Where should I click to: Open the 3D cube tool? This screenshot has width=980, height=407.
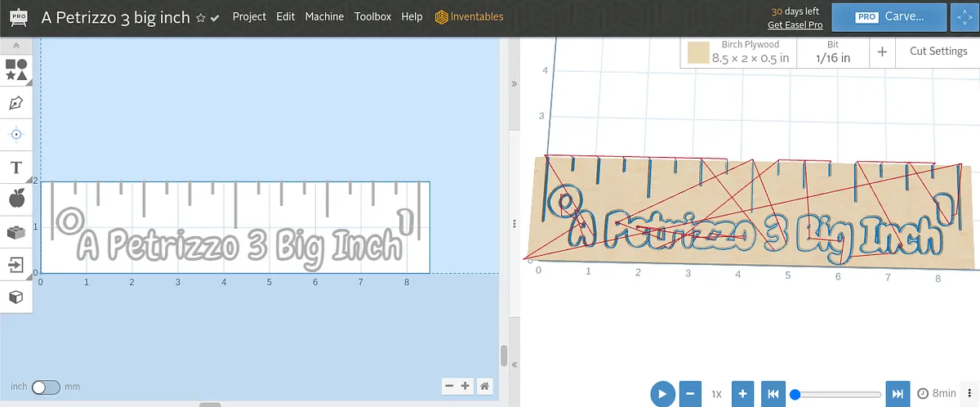(16, 297)
